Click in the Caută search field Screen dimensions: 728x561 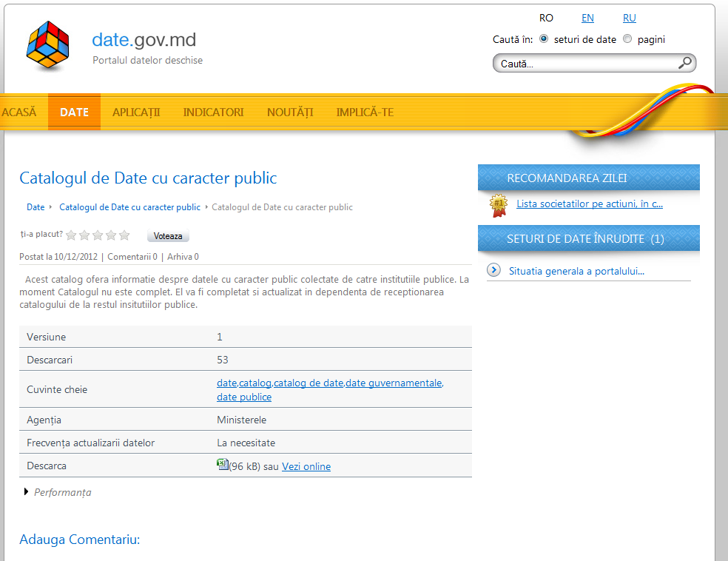coord(584,64)
